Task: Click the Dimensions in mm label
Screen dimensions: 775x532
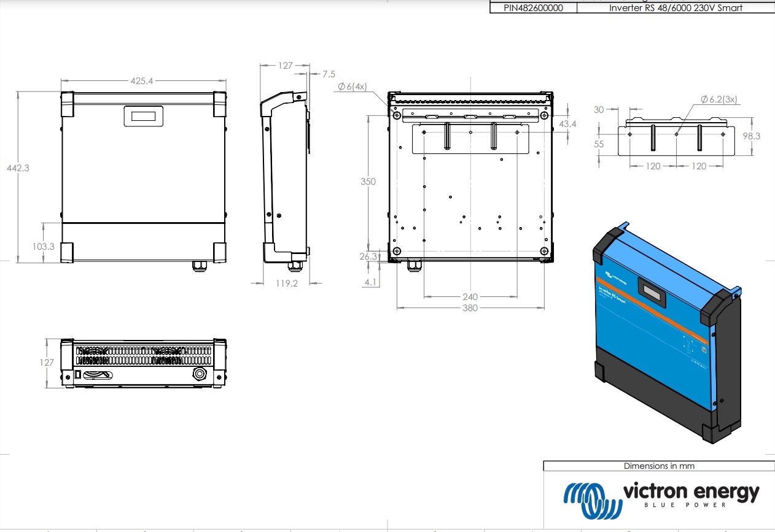Action: (x=659, y=466)
